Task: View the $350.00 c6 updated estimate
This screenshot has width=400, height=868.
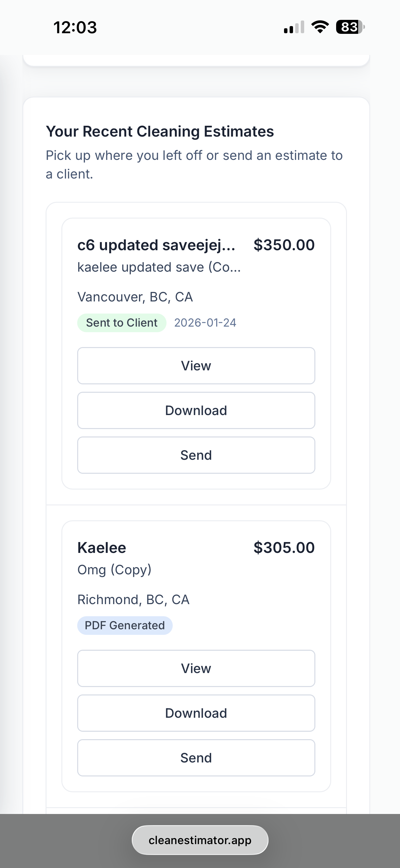Action: click(196, 366)
